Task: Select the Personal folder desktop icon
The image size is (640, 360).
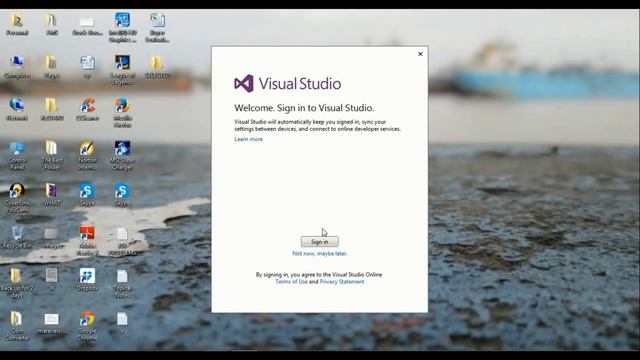Action: pyautogui.click(x=17, y=24)
